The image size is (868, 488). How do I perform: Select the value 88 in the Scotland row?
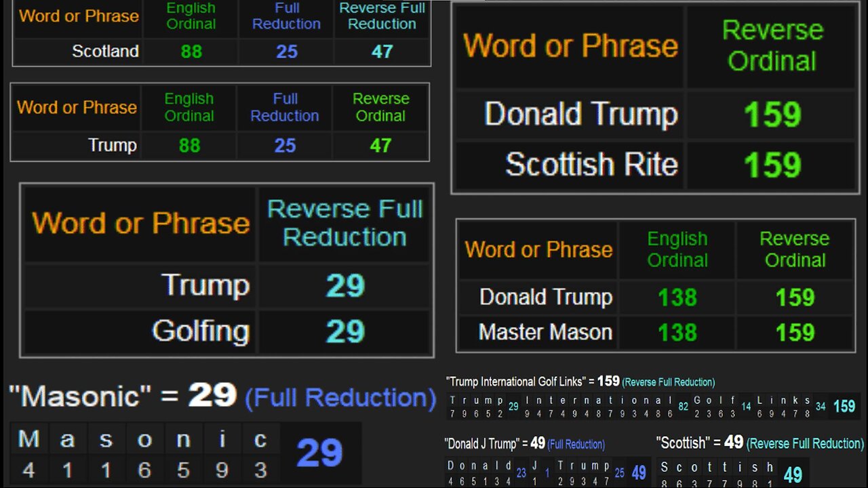[x=191, y=52]
